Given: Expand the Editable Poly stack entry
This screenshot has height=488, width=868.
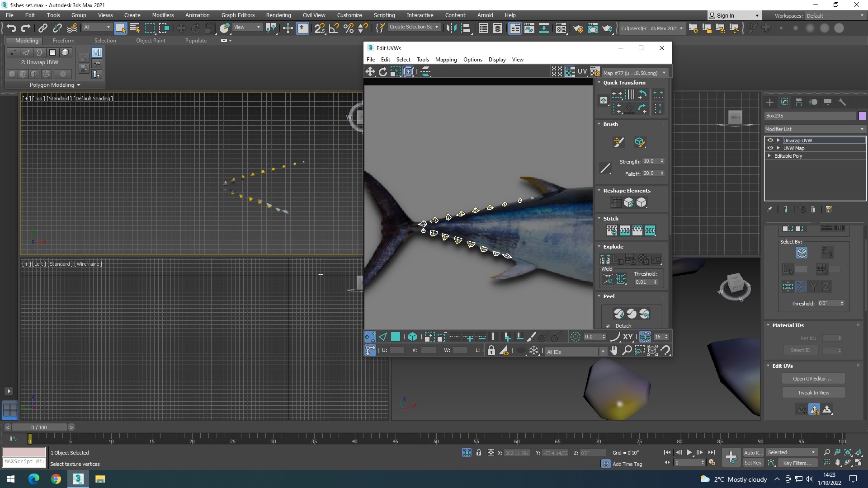Looking at the screenshot, I should pos(769,156).
